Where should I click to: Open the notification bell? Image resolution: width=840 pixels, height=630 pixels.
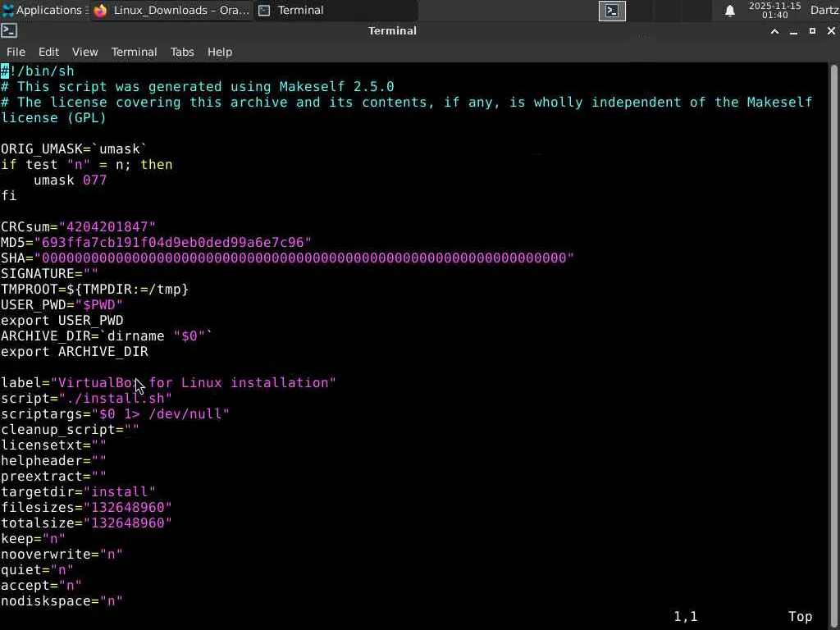729,11
